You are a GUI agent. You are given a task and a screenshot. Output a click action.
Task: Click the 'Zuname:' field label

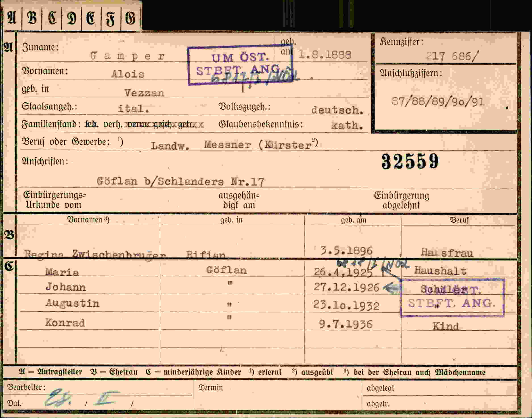(40, 47)
